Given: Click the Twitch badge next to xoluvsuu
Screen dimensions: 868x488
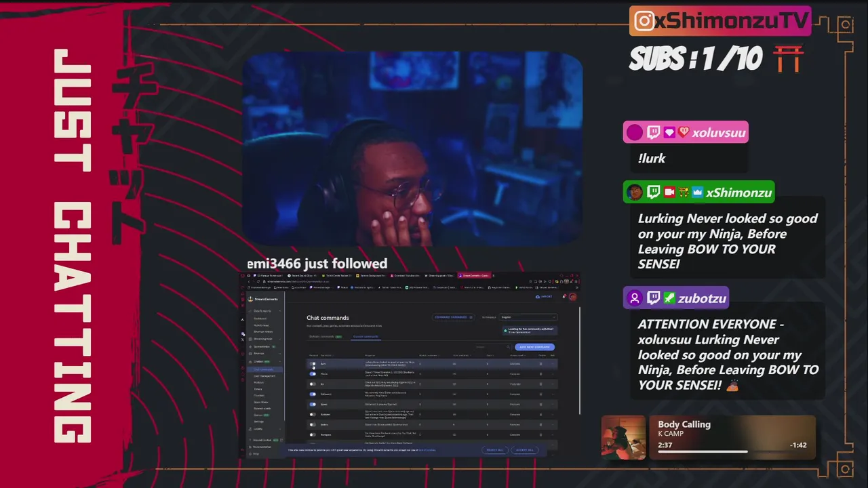Looking at the screenshot, I should tap(653, 132).
